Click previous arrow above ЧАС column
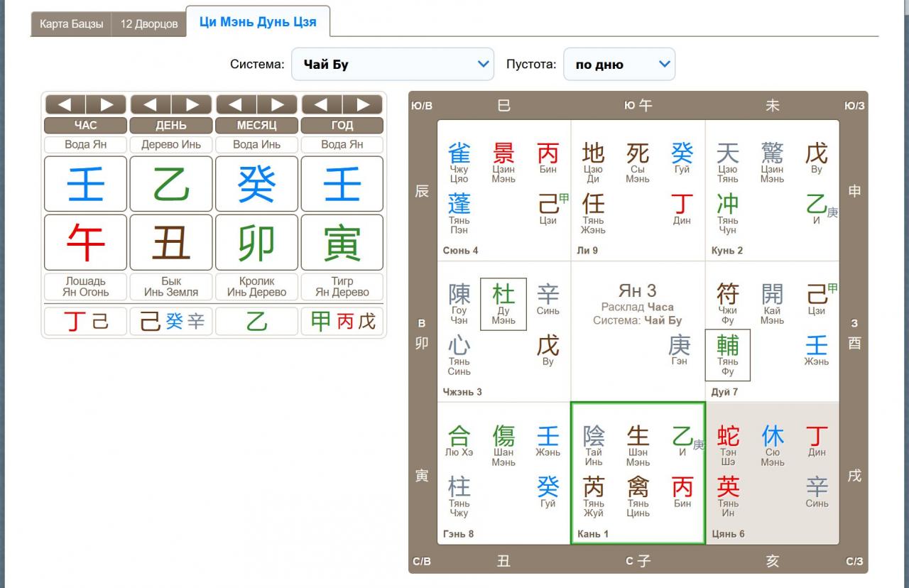This screenshot has width=909, height=588. [x=65, y=105]
